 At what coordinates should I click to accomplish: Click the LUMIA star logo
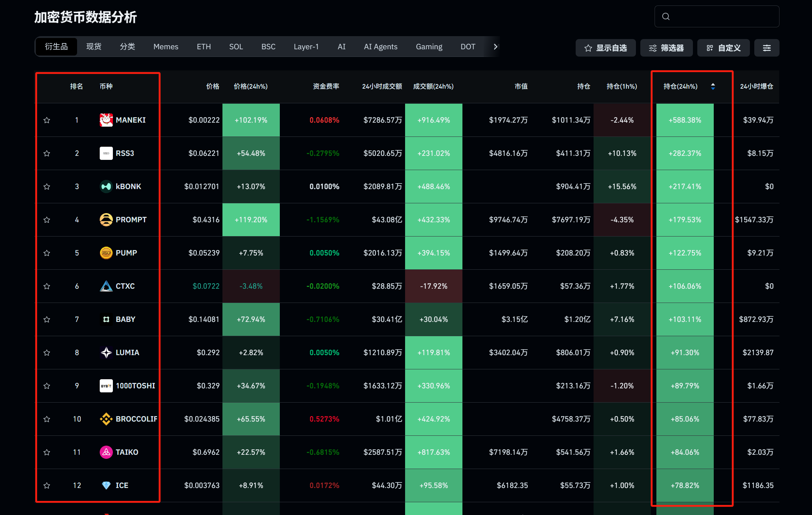106,353
